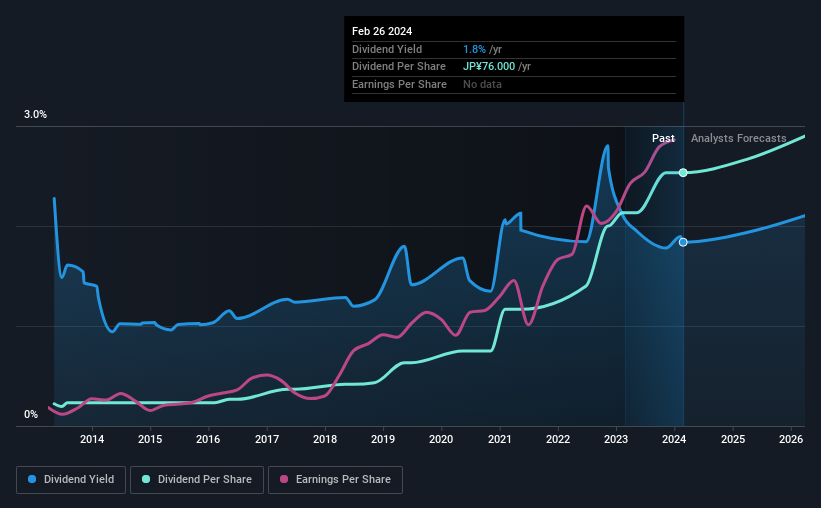This screenshot has height=508, width=821.
Task: Toggle the Dividend Yield legend button
Action: (x=71, y=480)
